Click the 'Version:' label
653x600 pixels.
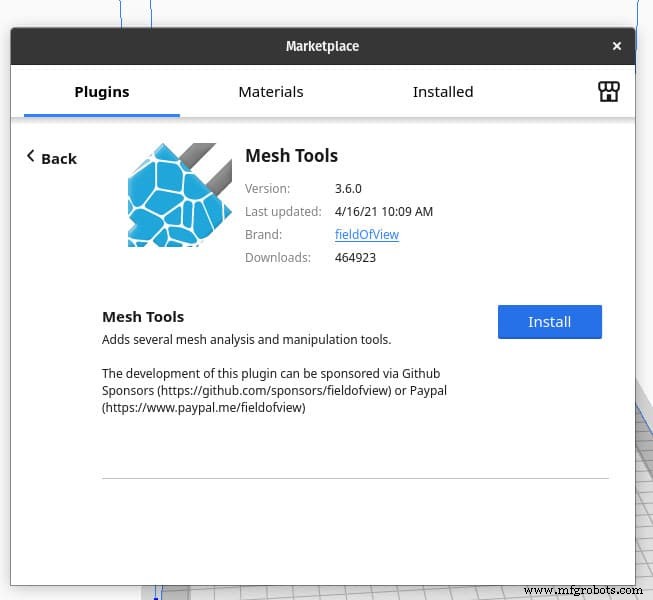[267, 189]
